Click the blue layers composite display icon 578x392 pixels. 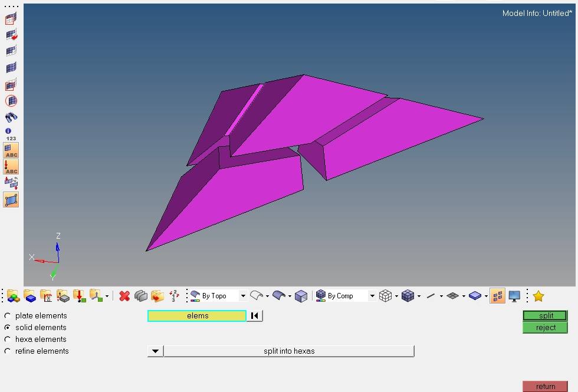coord(475,296)
